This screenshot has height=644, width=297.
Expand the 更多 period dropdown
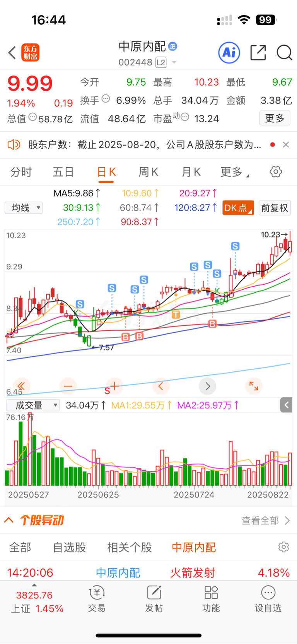234,172
